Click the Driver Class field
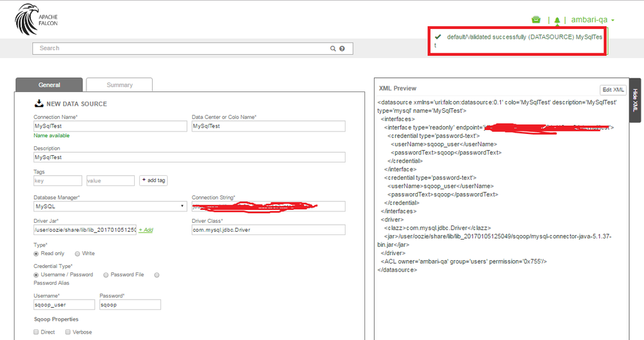 269,230
